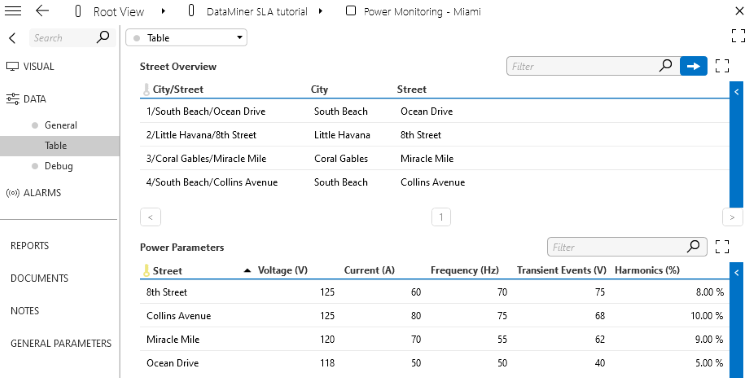
Task: Sort by Transient Events (V) column
Action: click(x=562, y=270)
